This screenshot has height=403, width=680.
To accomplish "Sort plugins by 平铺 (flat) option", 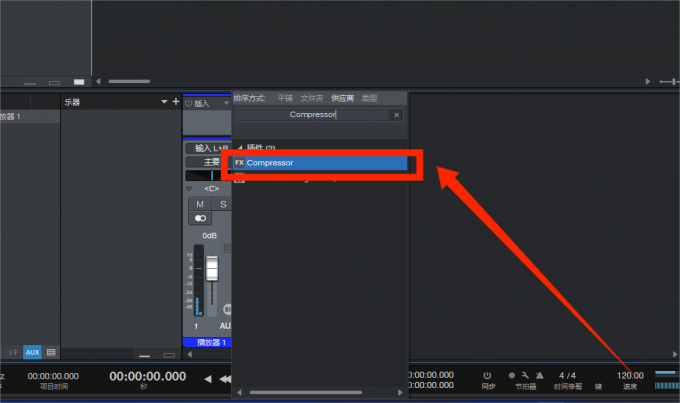I will 285,98.
